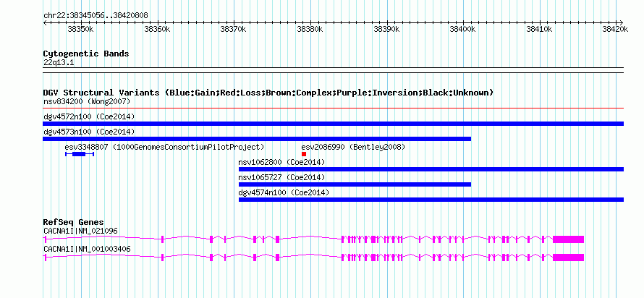Click the CACNA1I|NM_021096 gene label

pyautogui.click(x=80, y=231)
